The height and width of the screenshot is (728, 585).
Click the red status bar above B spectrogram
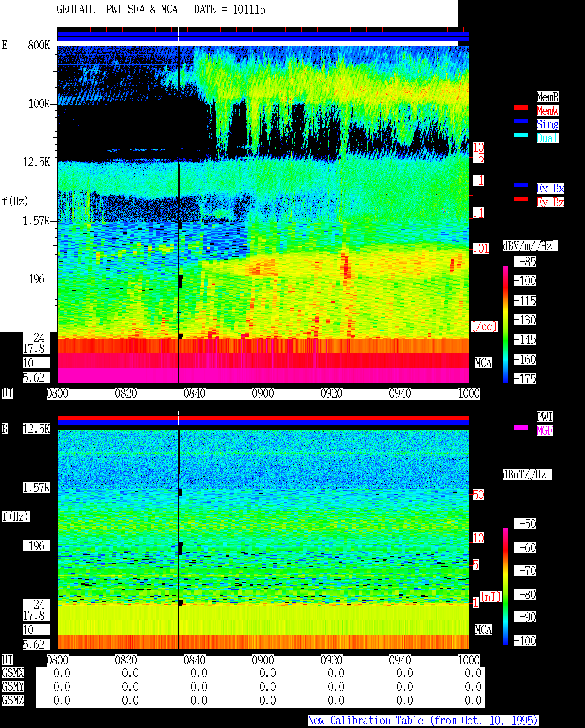coord(263,418)
